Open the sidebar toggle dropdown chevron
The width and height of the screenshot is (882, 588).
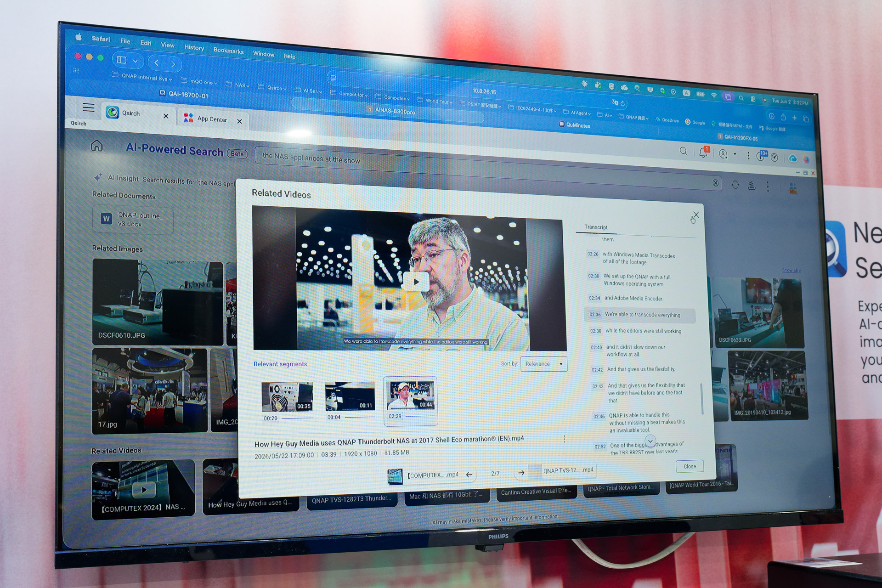point(135,61)
